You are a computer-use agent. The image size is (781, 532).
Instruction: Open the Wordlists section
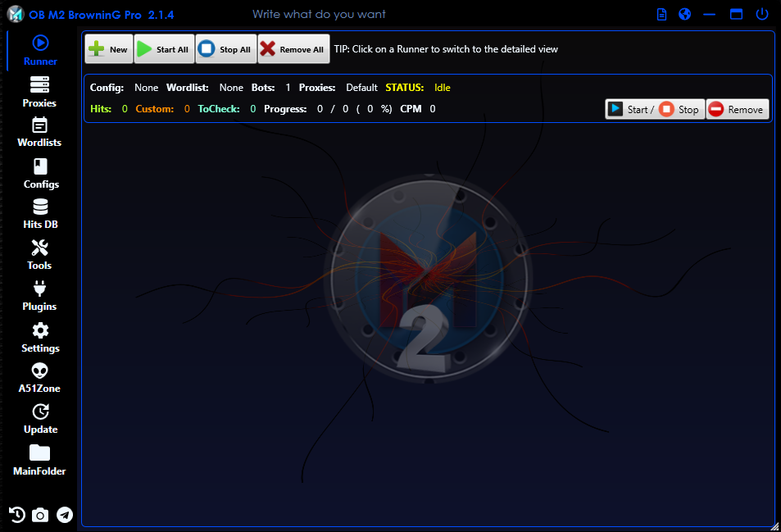[x=39, y=132]
